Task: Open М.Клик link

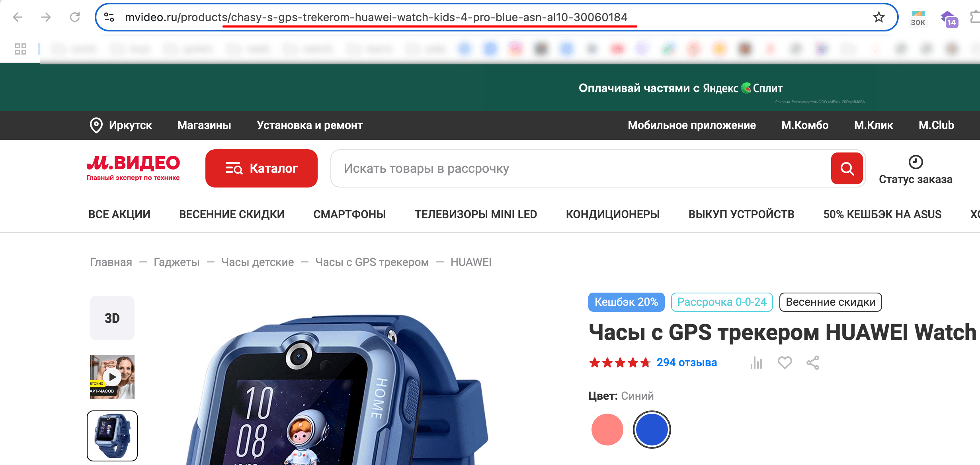Action: 873,125
